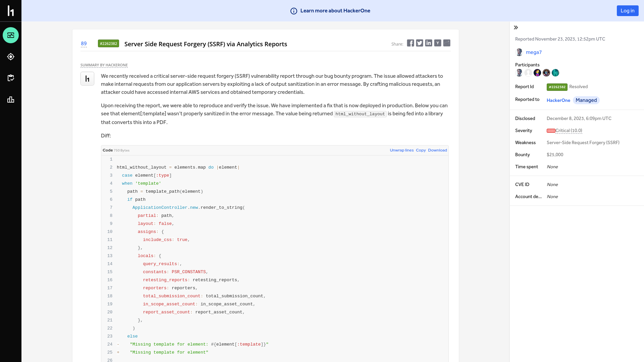Share the report on Facebook
This screenshot has width=644, height=362.
coord(411,43)
